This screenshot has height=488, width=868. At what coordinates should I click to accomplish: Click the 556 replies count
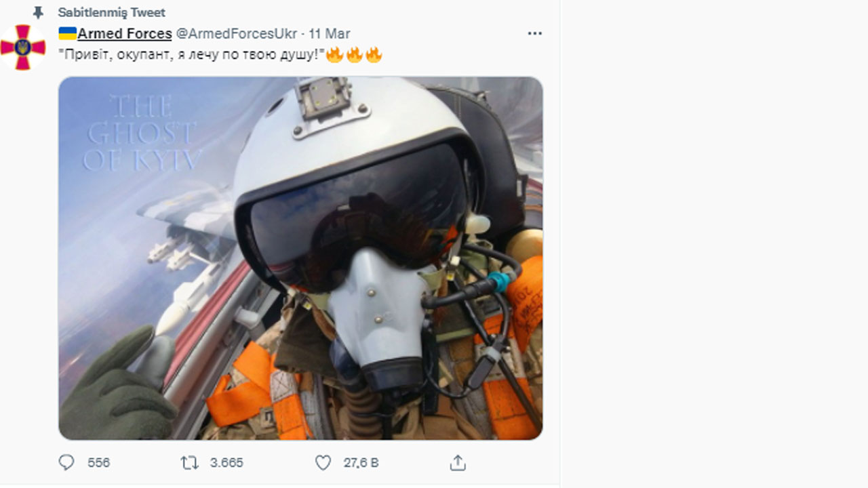98,463
